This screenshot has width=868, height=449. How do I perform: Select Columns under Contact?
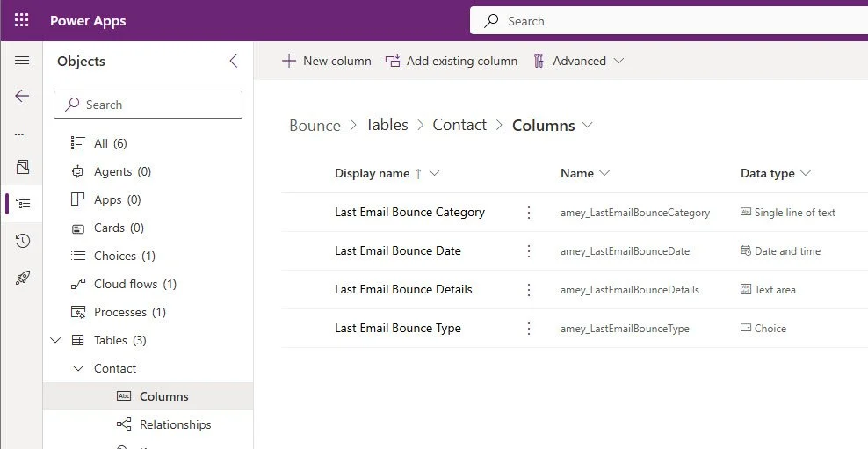coord(148,396)
